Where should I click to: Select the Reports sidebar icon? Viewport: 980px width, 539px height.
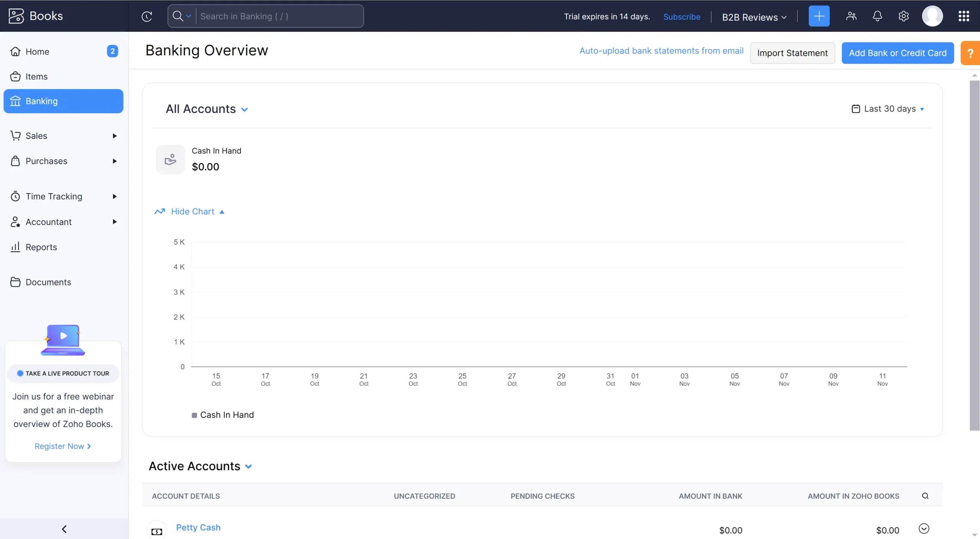[x=15, y=247]
